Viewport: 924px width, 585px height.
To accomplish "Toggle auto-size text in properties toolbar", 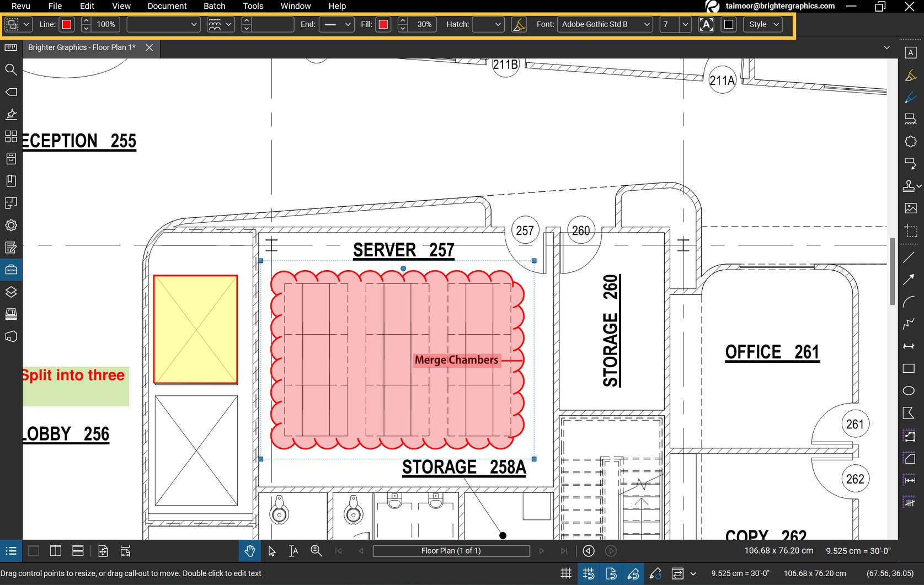I will (706, 24).
